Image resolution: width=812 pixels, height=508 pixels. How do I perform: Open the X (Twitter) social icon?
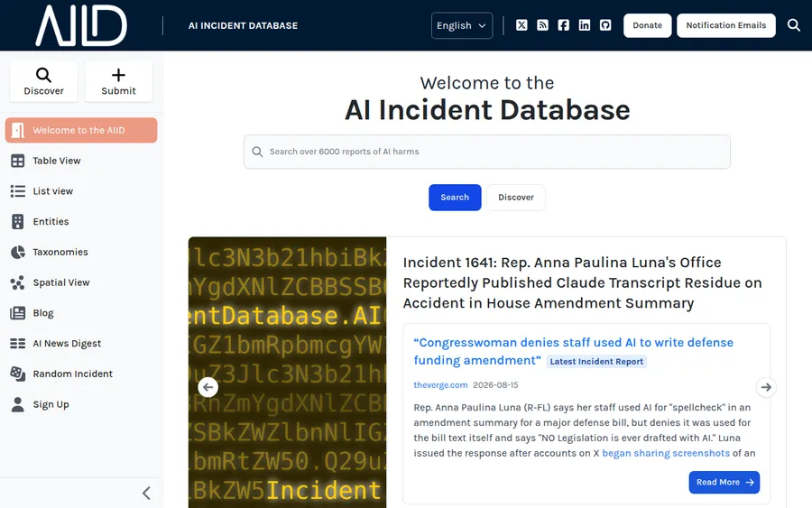(x=521, y=25)
